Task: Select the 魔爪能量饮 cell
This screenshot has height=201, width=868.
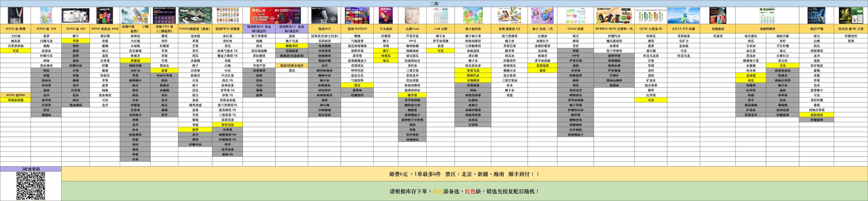Action: point(614,41)
